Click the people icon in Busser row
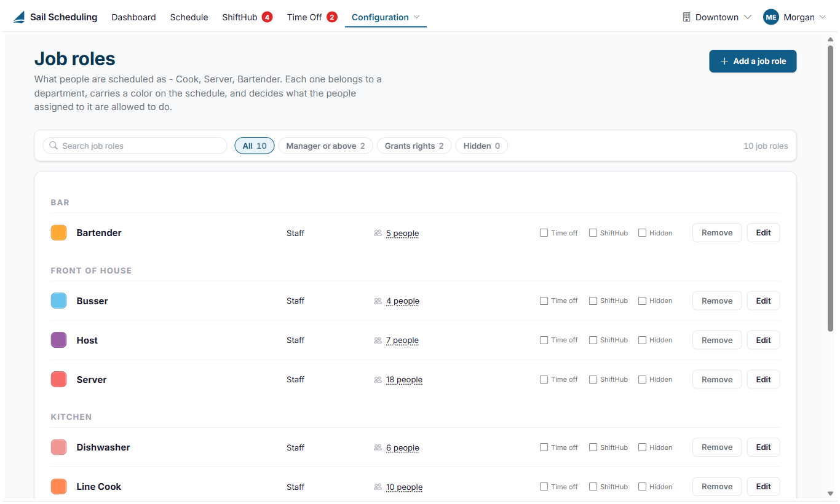 click(x=378, y=301)
